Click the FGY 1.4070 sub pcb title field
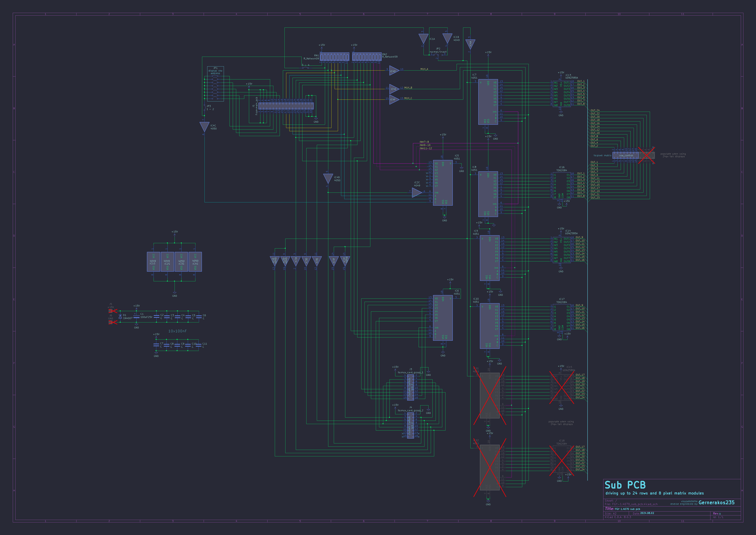The height and width of the screenshot is (535, 756). pyautogui.click(x=628, y=509)
